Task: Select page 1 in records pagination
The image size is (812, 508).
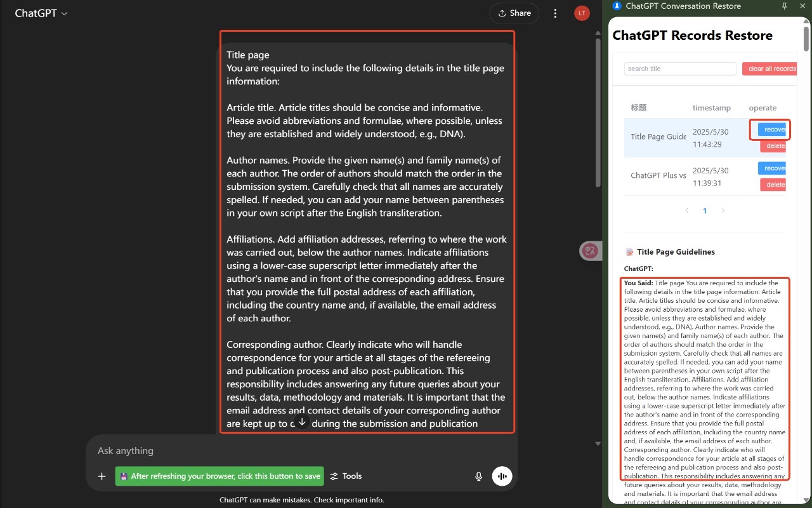Action: click(705, 211)
